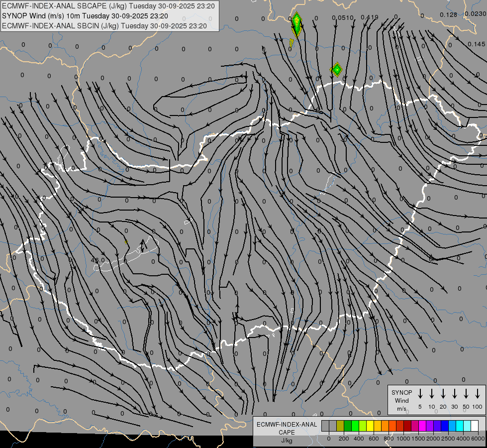Viewport: 487px width, 448px height.
Task: Click the ECMWF-INDEX-ANAL legend label
Action: (287, 425)
